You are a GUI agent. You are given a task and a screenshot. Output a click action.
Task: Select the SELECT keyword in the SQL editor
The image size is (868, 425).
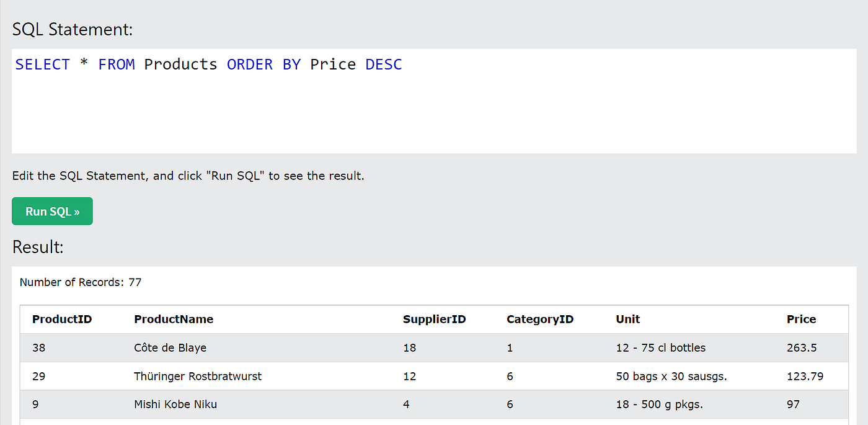coord(42,64)
